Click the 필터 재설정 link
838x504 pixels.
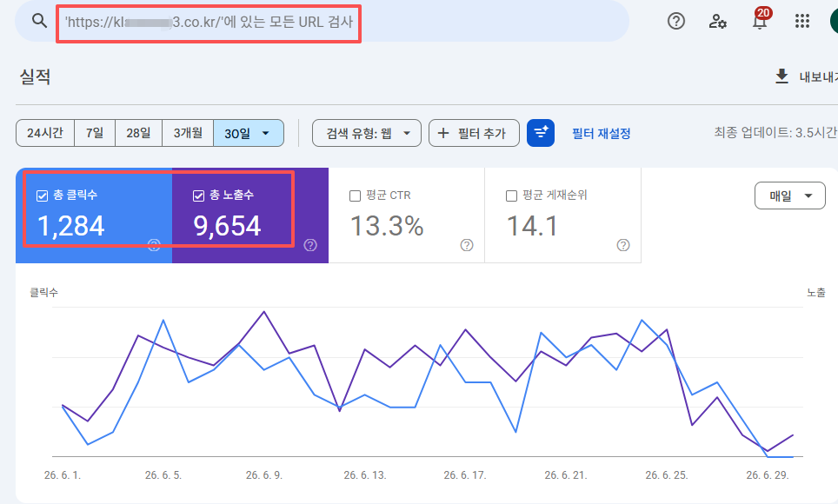[x=602, y=134]
